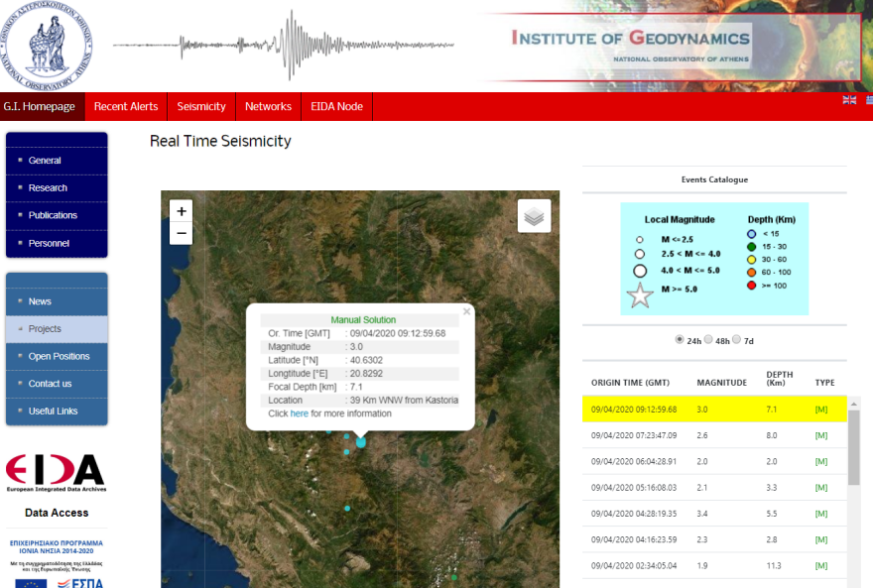
Task: Click the National Observatory of Athens logo
Action: pos(50,46)
